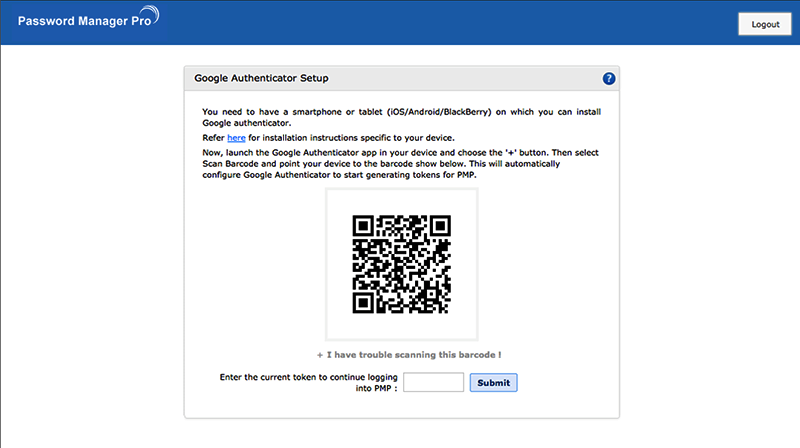Click the Password Manager Pro logo
800x448 pixels.
click(x=88, y=17)
